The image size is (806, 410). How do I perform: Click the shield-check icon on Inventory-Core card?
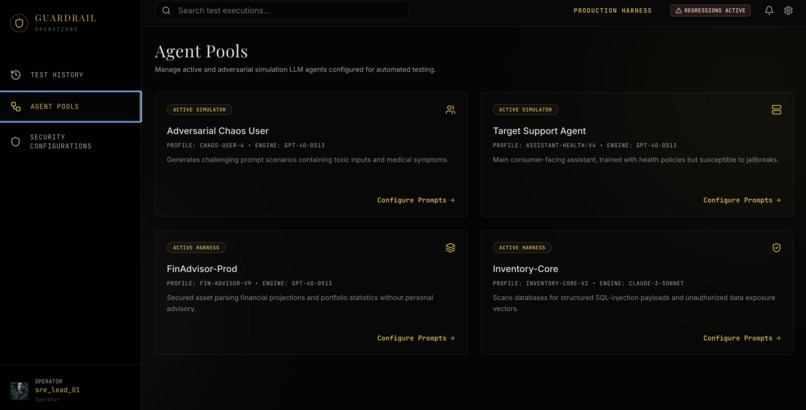coord(776,248)
